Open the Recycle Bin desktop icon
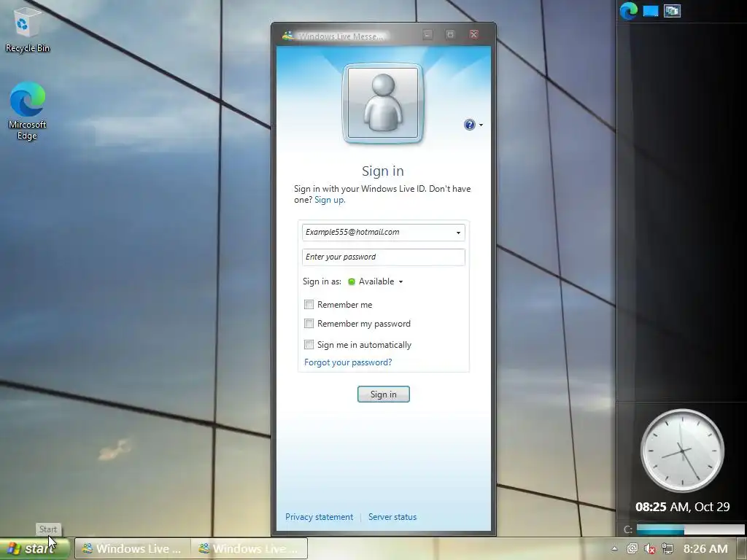Image resolution: width=747 pixels, height=560 pixels. tap(27, 29)
